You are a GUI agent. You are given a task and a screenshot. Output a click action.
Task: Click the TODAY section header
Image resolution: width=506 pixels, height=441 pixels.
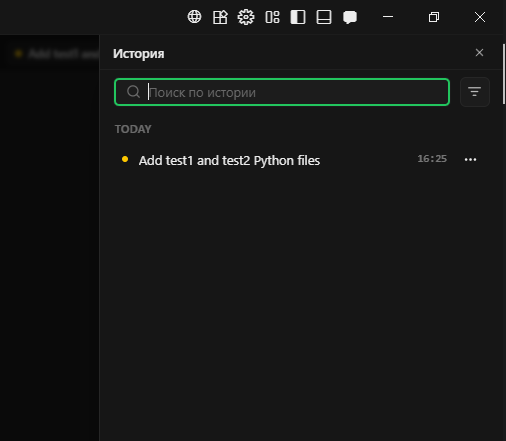[133, 129]
